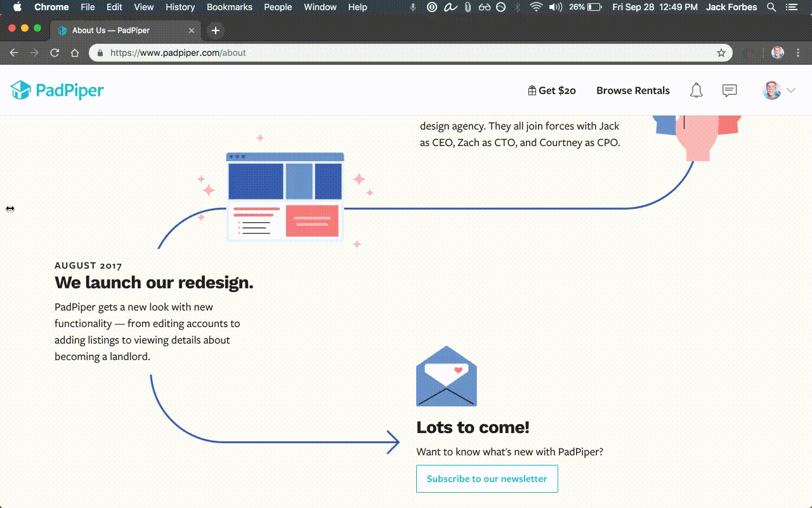View site security lock info
This screenshot has height=508, width=812.
(100, 53)
